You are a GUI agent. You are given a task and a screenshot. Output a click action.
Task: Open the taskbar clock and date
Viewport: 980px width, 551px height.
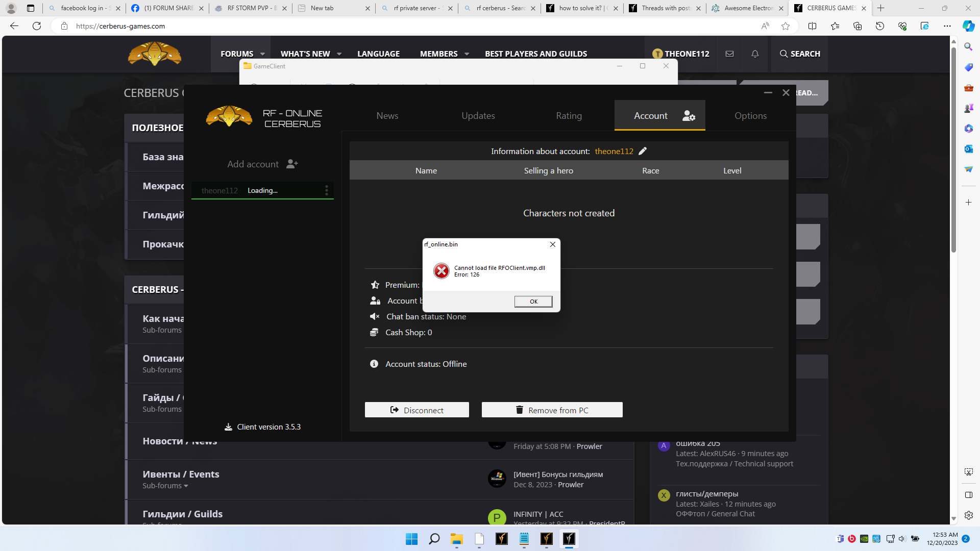pyautogui.click(x=942, y=539)
